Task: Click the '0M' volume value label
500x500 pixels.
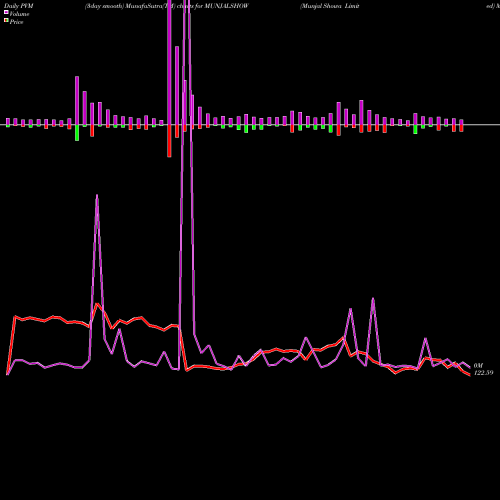Action: point(478,366)
